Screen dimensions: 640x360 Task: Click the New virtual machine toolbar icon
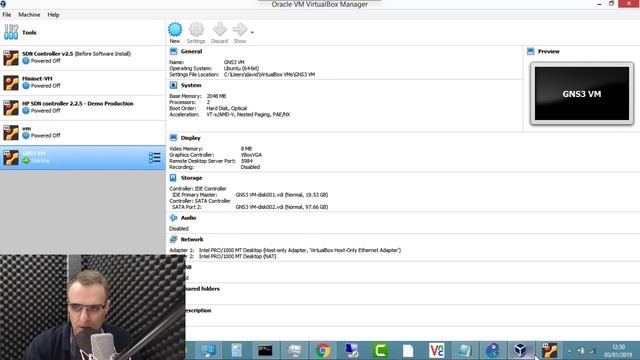click(x=175, y=33)
